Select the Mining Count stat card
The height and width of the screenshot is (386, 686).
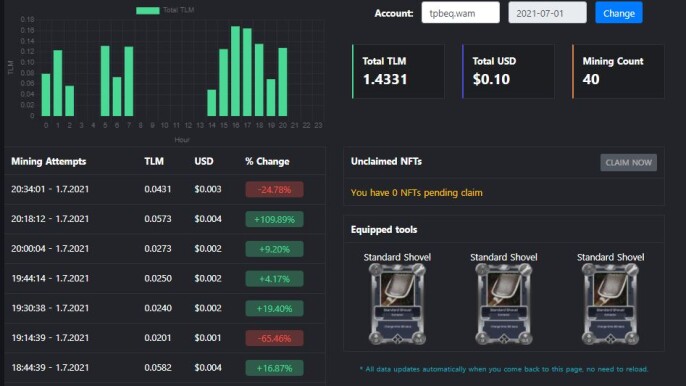coord(618,71)
